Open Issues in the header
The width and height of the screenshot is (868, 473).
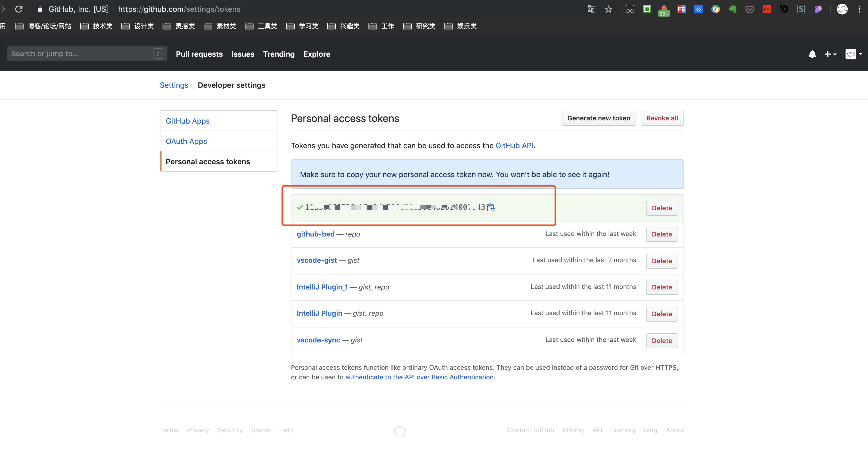(x=243, y=54)
